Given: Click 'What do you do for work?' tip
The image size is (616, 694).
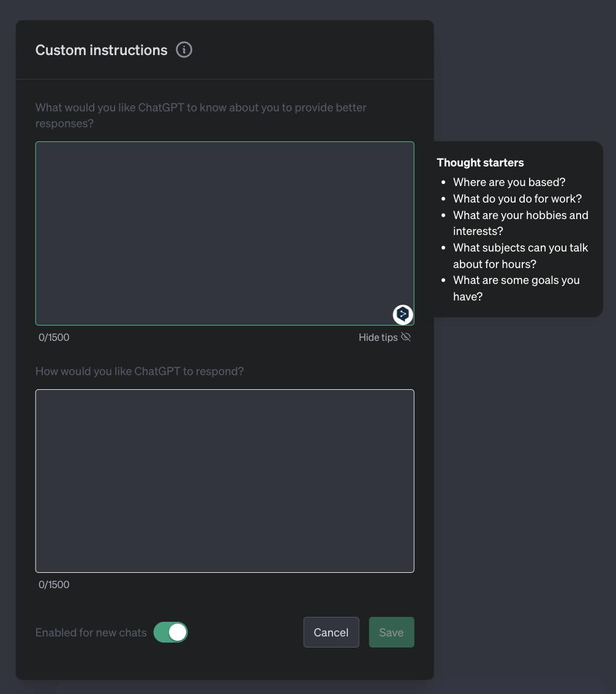Looking at the screenshot, I should 517,198.
